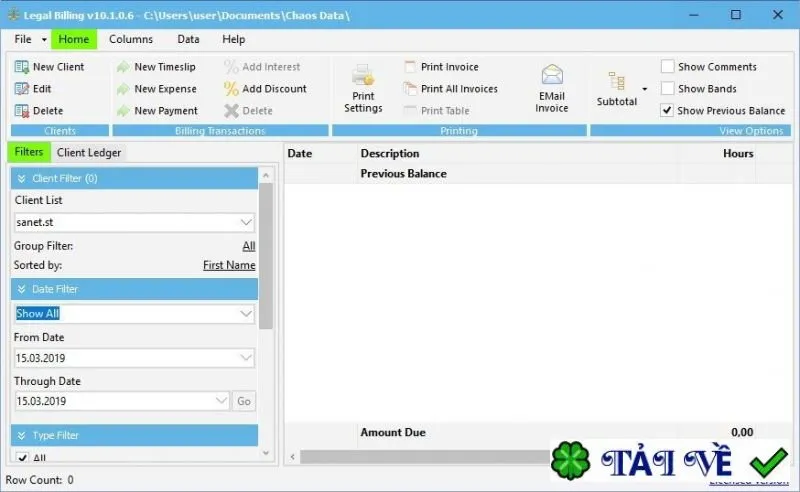Click the Add Discount percent icon
The width and height of the screenshot is (800, 492).
[x=231, y=89]
